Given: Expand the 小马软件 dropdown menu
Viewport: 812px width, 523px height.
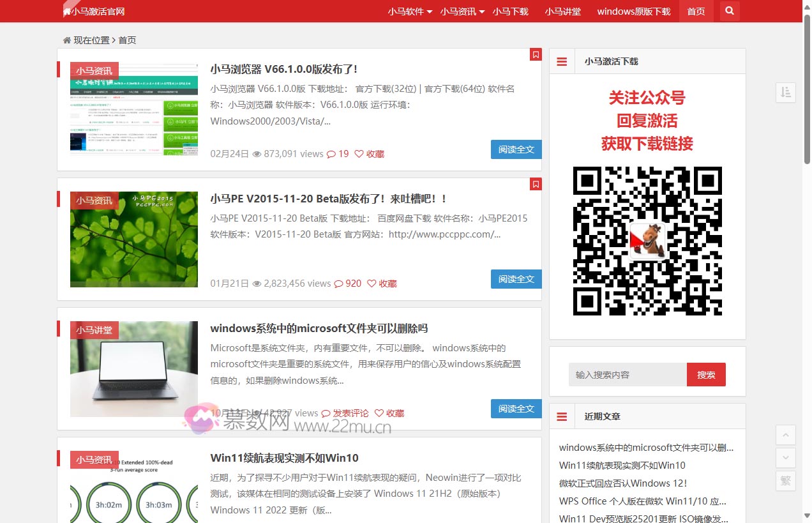Looking at the screenshot, I should [409, 11].
